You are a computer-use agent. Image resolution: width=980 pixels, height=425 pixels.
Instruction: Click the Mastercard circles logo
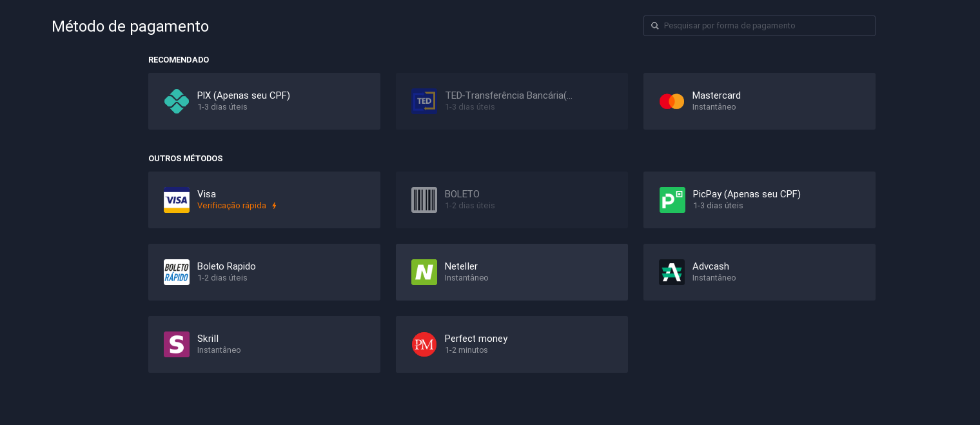(x=672, y=101)
